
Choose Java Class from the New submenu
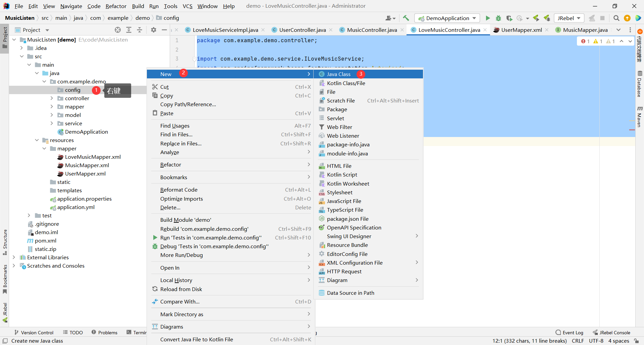368,74
